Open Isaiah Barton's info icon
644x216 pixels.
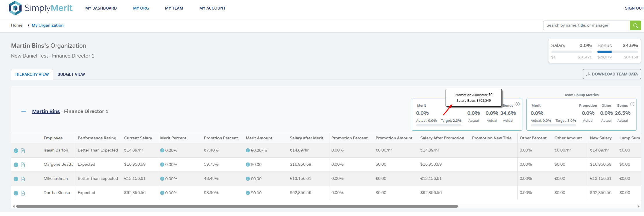pyautogui.click(x=16, y=151)
